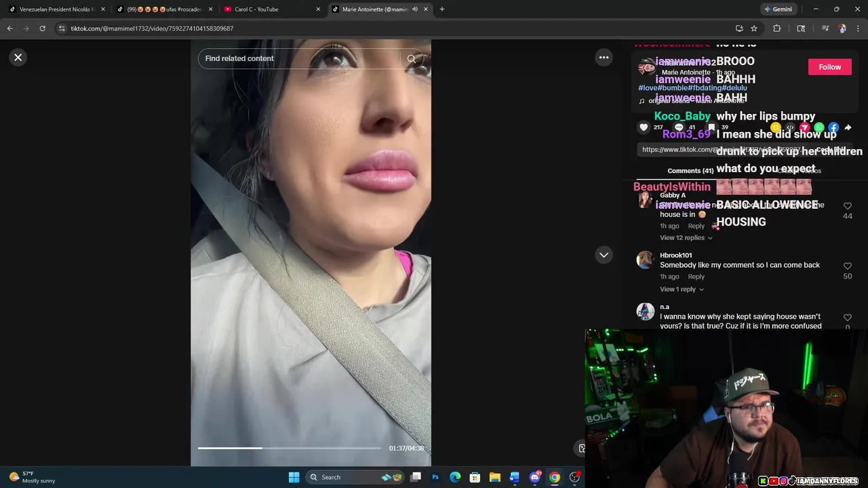
Task: Select the Comments (41) tab
Action: click(690, 171)
